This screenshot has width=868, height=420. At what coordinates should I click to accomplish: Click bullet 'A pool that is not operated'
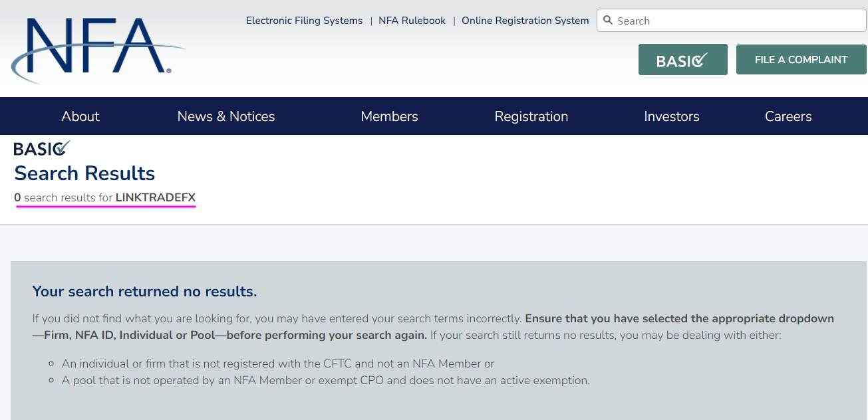click(326, 381)
